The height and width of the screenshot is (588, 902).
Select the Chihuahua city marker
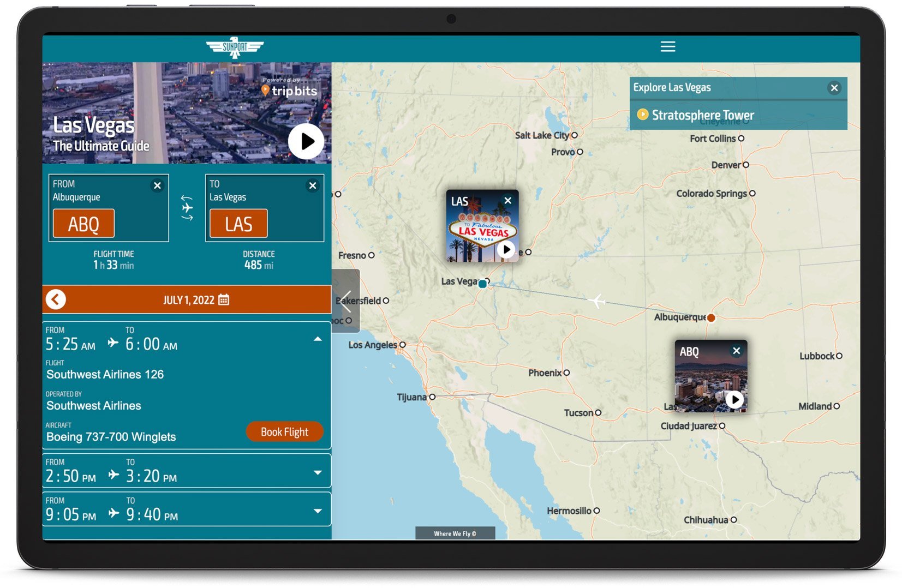coord(733,520)
